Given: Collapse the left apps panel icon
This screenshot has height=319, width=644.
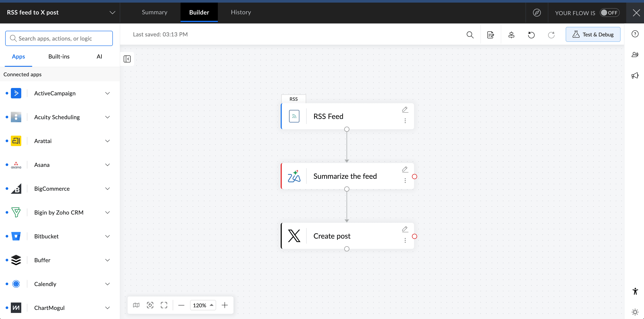Looking at the screenshot, I should [127, 59].
